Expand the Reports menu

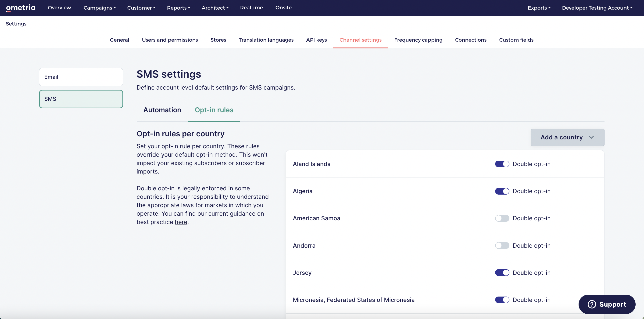[179, 8]
